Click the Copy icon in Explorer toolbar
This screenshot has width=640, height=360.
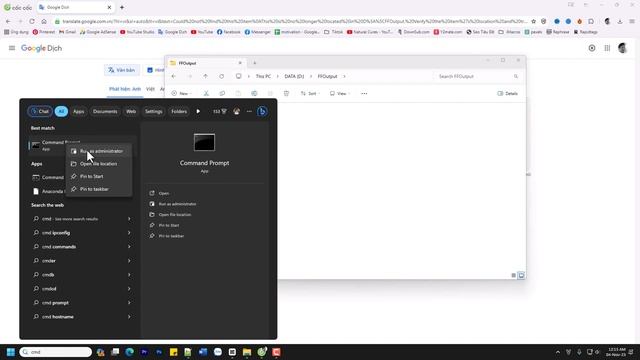point(222,93)
